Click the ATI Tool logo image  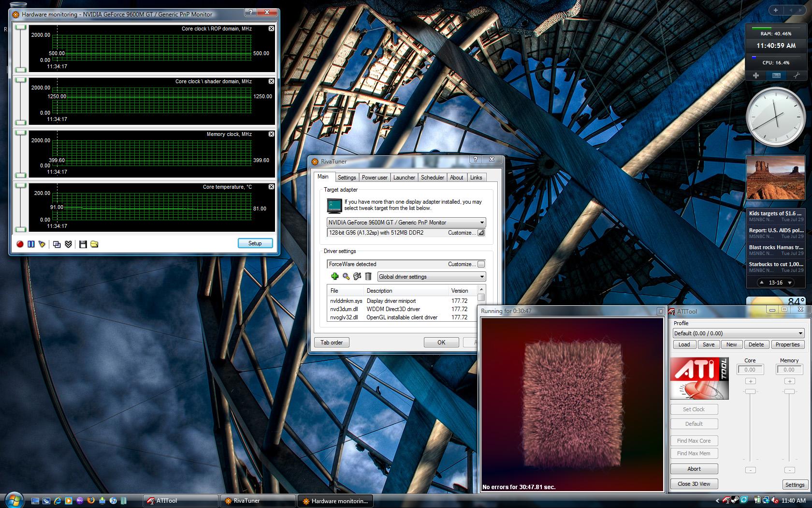pos(699,379)
